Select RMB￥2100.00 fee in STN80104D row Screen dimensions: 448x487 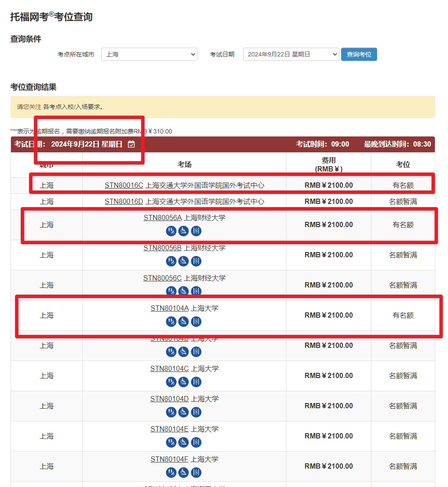tap(328, 406)
